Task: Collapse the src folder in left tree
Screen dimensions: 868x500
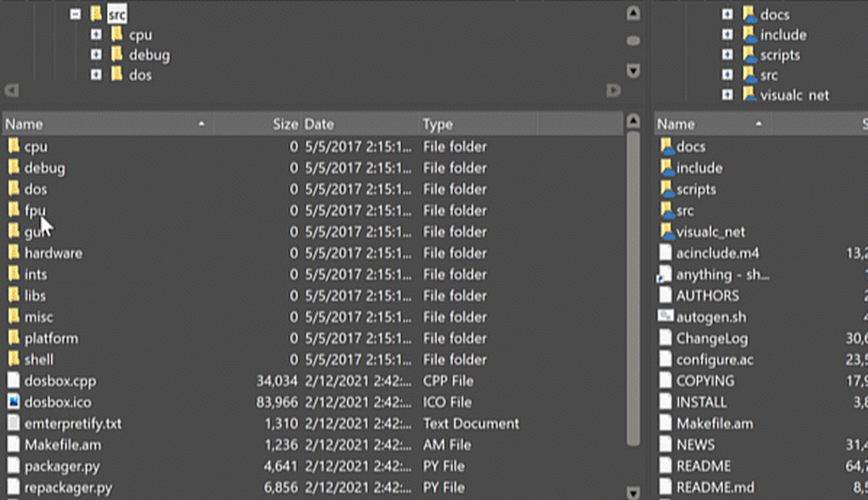Action: pos(76,14)
